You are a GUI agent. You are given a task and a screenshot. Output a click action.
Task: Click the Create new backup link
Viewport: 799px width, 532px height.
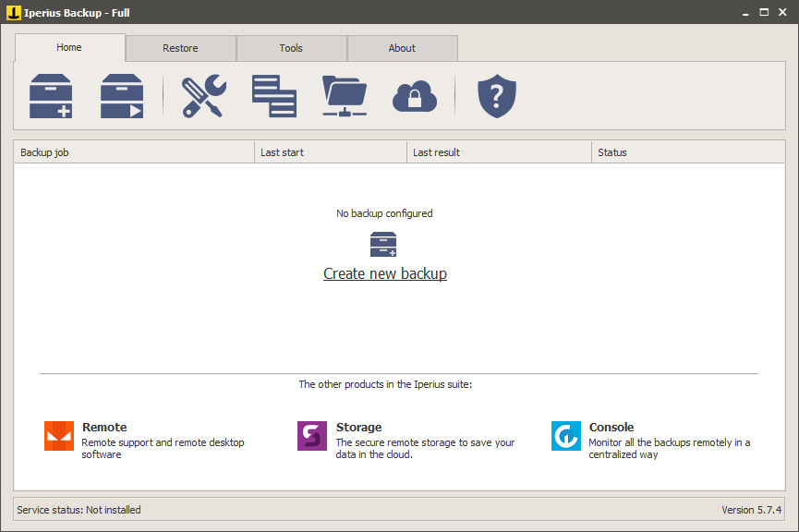coord(385,273)
